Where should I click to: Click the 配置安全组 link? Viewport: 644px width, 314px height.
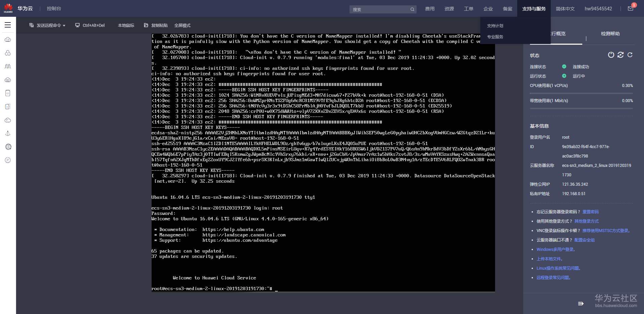click(584, 240)
